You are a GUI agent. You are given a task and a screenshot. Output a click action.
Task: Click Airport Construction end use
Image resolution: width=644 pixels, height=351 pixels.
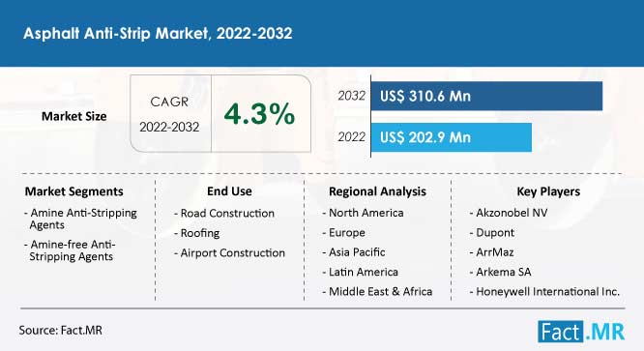pos(229,253)
